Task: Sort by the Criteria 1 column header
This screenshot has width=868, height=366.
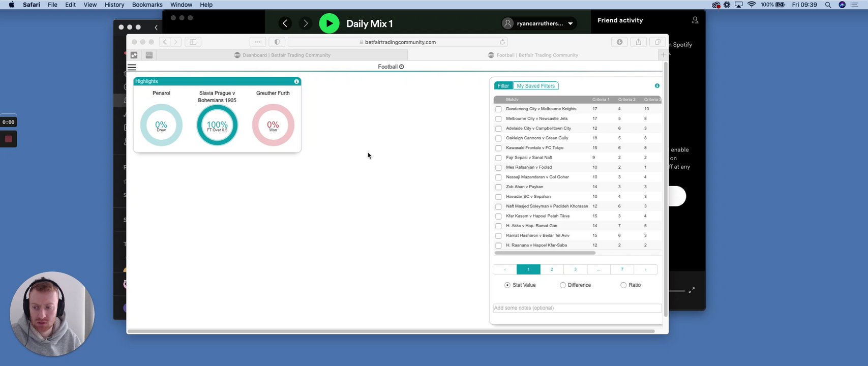Action: click(x=601, y=100)
